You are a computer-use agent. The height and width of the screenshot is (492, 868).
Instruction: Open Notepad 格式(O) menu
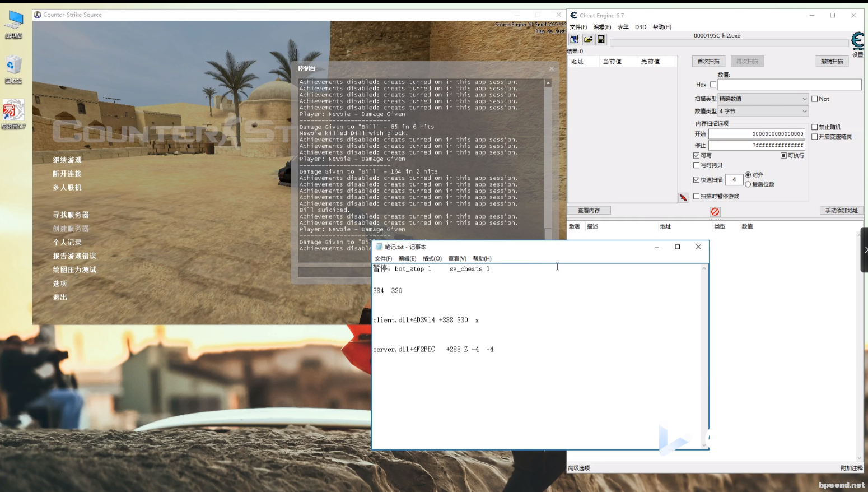432,258
